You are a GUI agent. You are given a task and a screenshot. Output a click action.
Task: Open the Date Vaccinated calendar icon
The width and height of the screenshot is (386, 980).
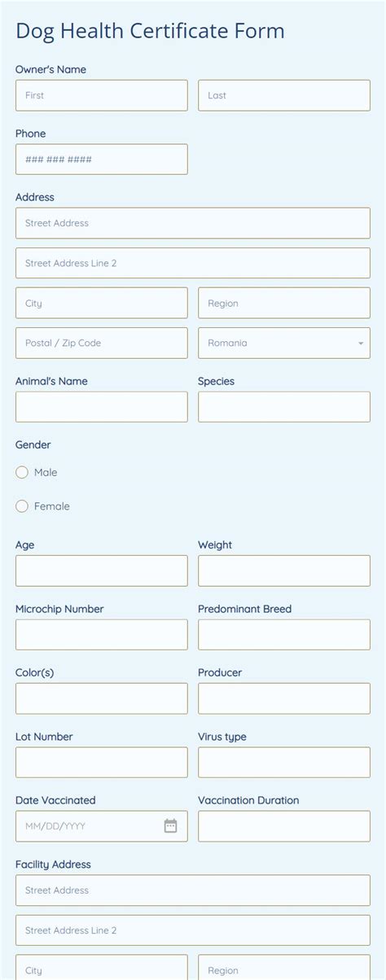click(170, 826)
